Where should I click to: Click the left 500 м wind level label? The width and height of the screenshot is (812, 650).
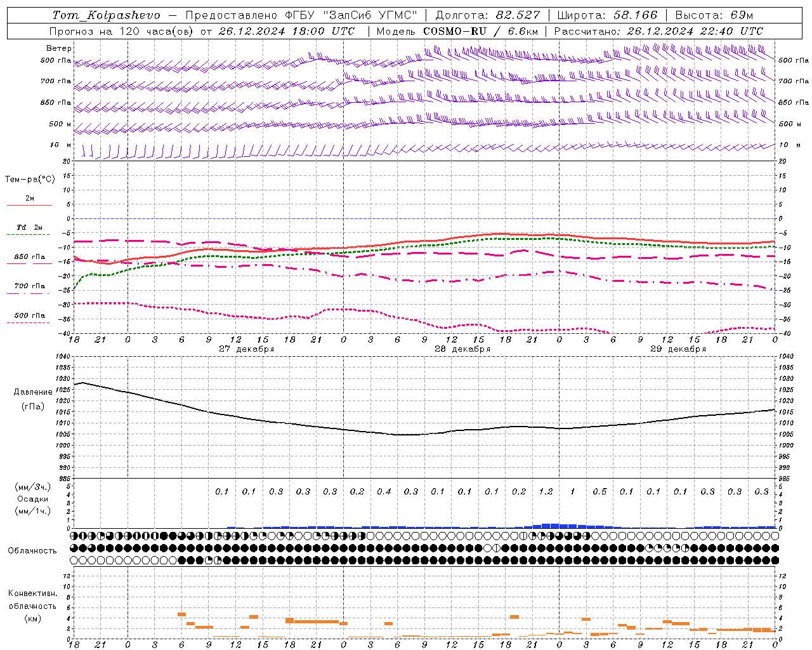coord(60,124)
